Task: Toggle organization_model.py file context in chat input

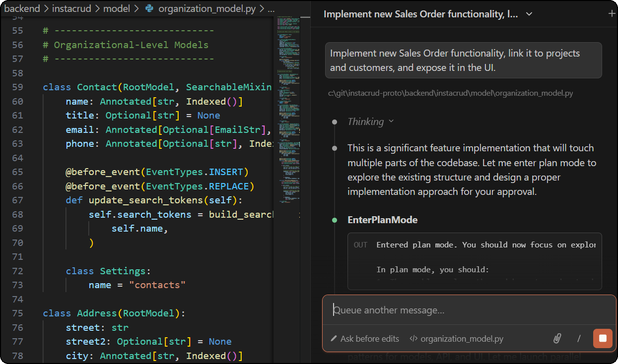Action: click(461, 339)
